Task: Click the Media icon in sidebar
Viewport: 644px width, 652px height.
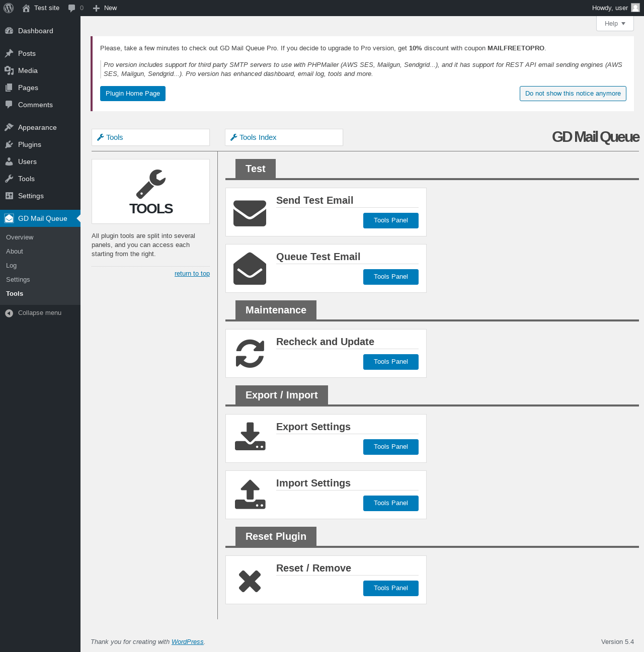Action: pyautogui.click(x=9, y=70)
